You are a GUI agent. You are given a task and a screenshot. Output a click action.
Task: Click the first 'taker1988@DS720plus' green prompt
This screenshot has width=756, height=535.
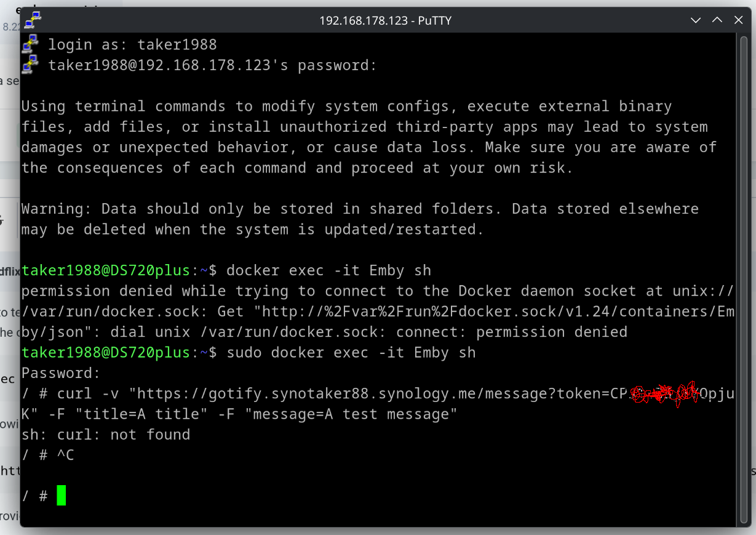pyautogui.click(x=106, y=270)
